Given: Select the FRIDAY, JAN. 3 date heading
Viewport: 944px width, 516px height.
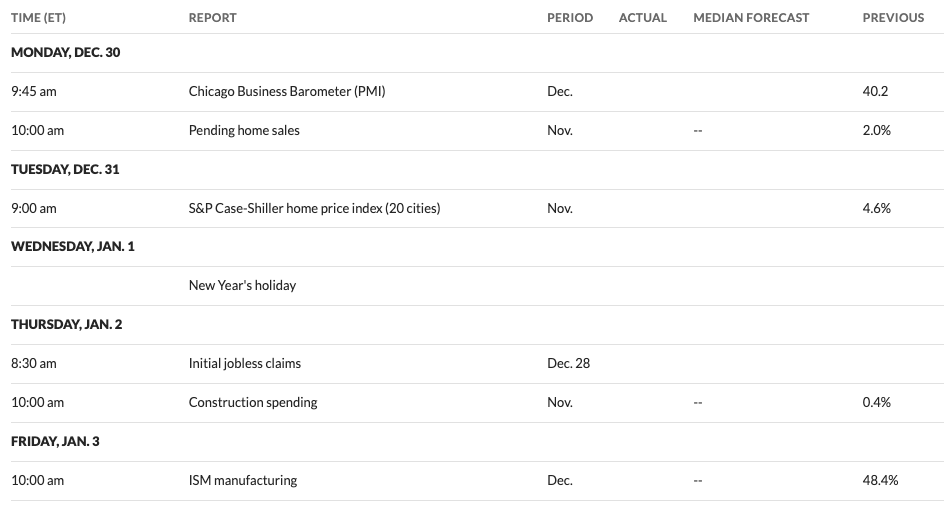Looking at the screenshot, I should [x=55, y=441].
